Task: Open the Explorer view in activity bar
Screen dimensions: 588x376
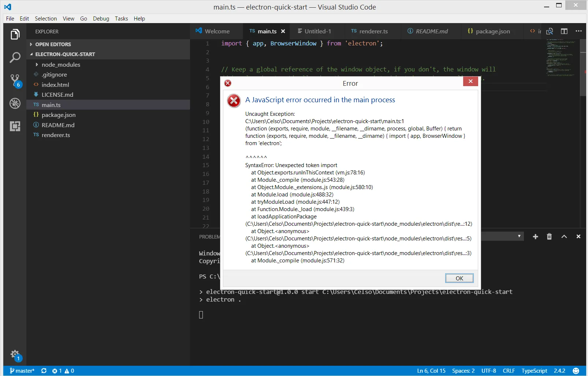Action: 15,34
